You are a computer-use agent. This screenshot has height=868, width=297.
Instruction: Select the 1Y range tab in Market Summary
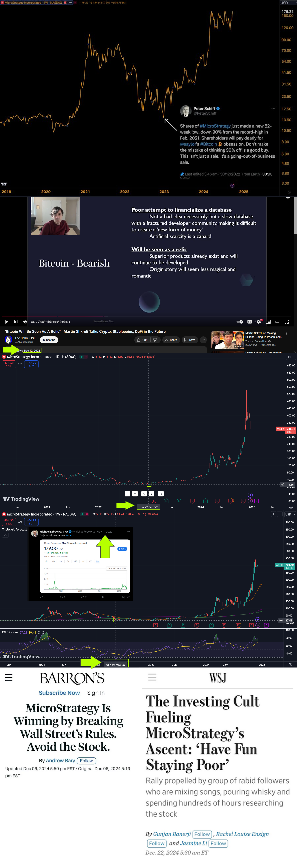(x=83, y=561)
